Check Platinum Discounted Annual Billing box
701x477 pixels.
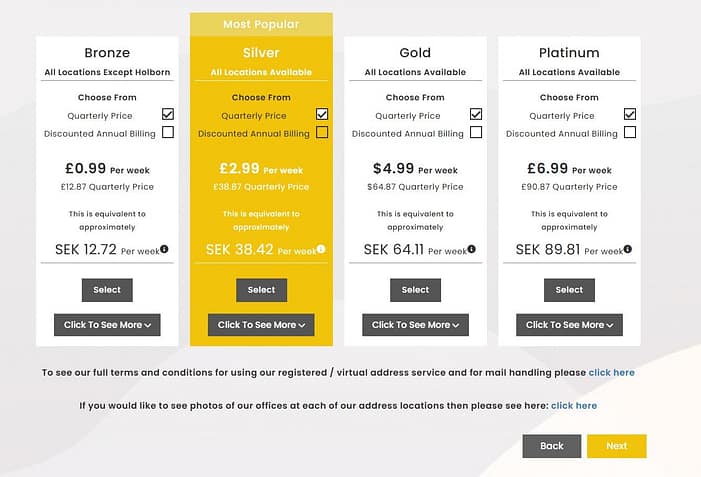click(x=630, y=132)
